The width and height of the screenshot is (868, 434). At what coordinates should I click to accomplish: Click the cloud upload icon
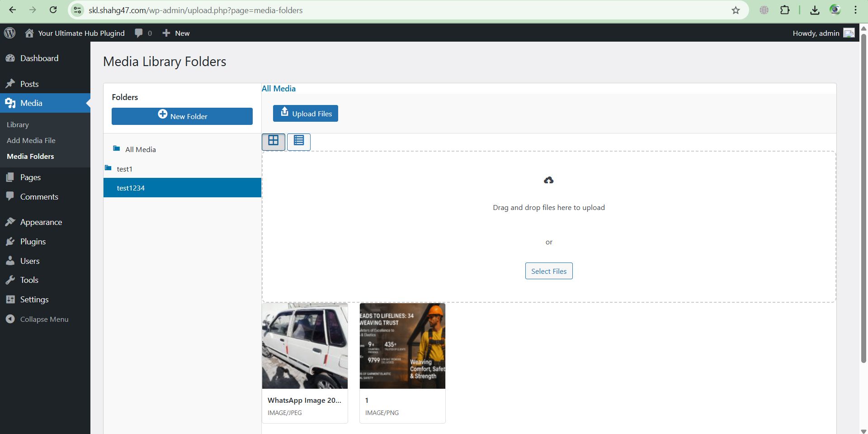coord(548,181)
